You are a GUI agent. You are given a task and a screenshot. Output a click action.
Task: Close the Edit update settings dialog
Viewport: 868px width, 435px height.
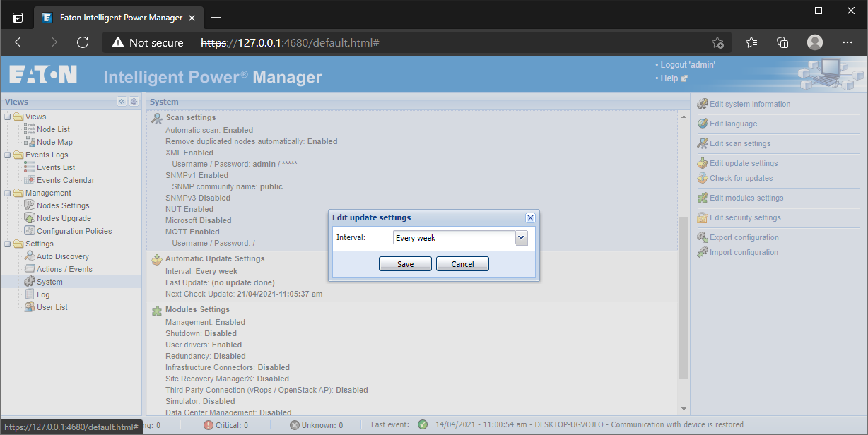tap(530, 218)
